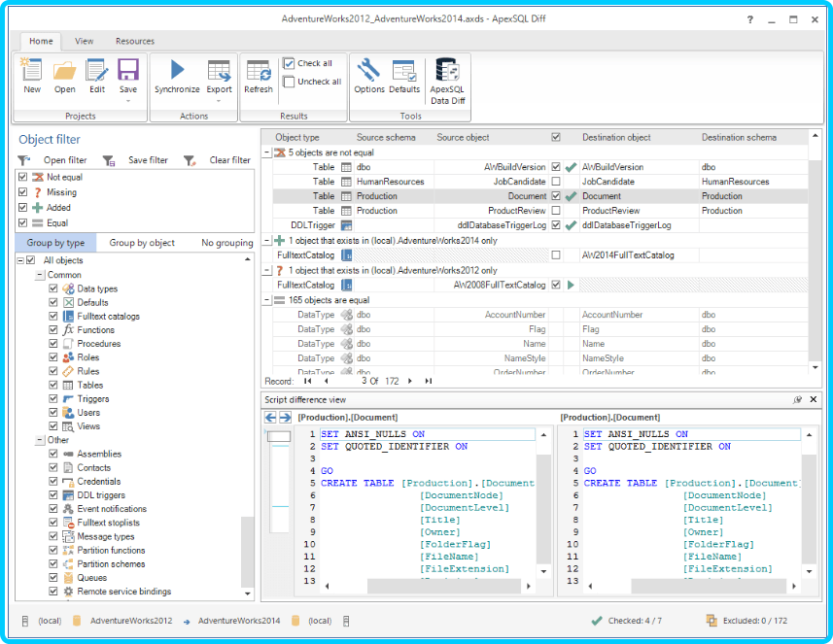Open the Options tool
Screen dimensions: 833x644
[x=368, y=76]
